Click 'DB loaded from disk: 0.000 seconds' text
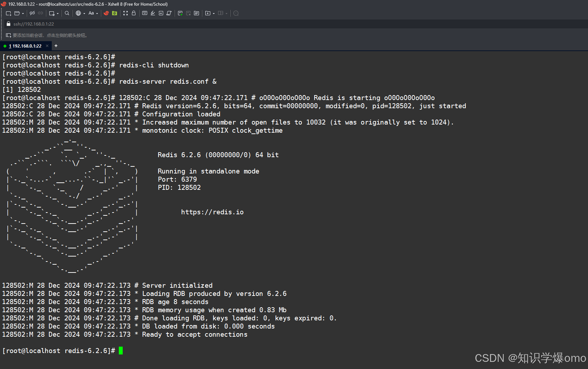The height and width of the screenshot is (369, 588). click(209, 326)
